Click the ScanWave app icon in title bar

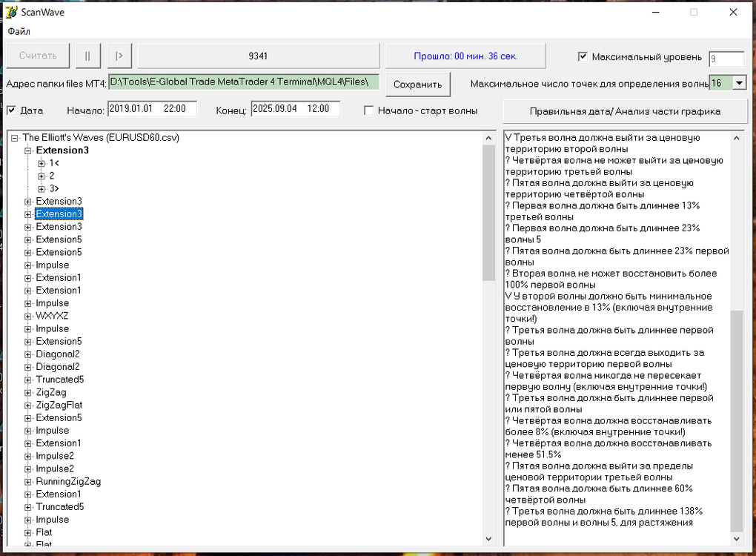[x=12, y=12]
